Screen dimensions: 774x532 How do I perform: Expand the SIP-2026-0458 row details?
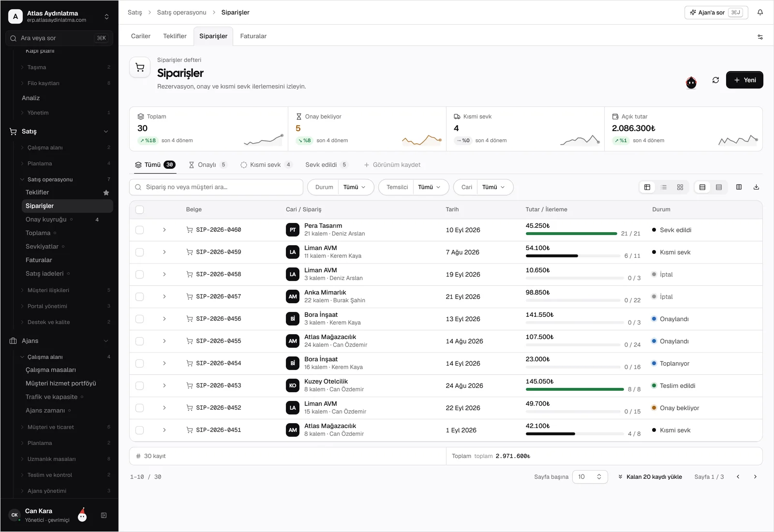pos(164,275)
